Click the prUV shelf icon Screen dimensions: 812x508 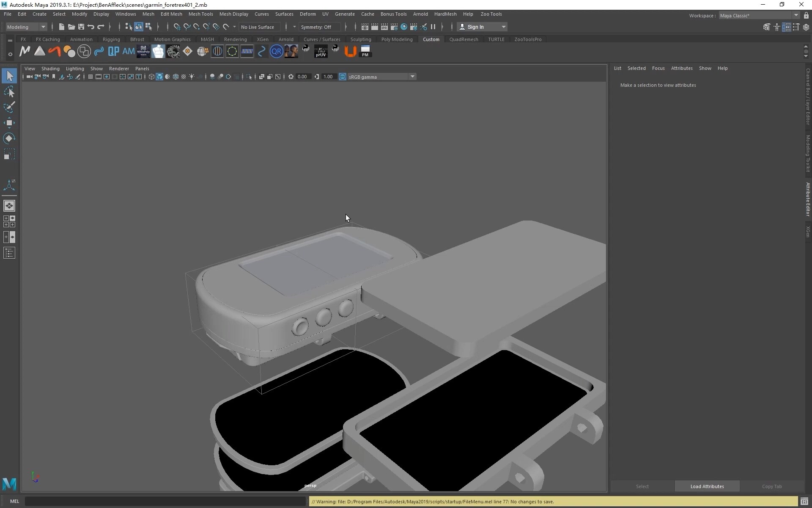[321, 51]
